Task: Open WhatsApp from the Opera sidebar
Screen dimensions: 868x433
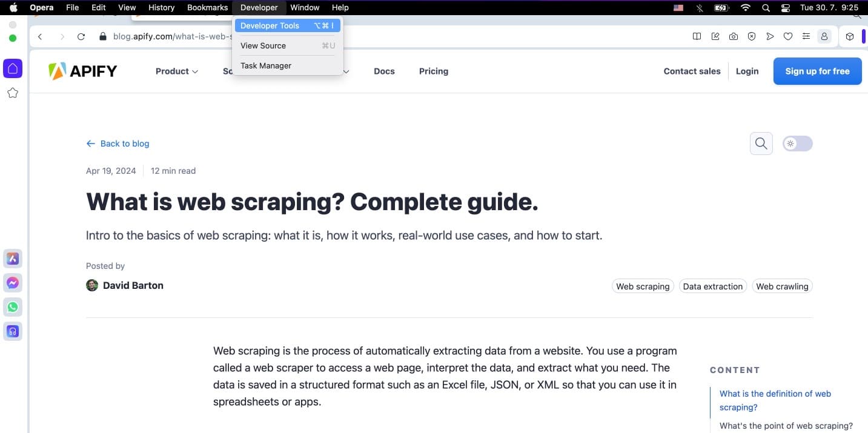Action: point(13,307)
